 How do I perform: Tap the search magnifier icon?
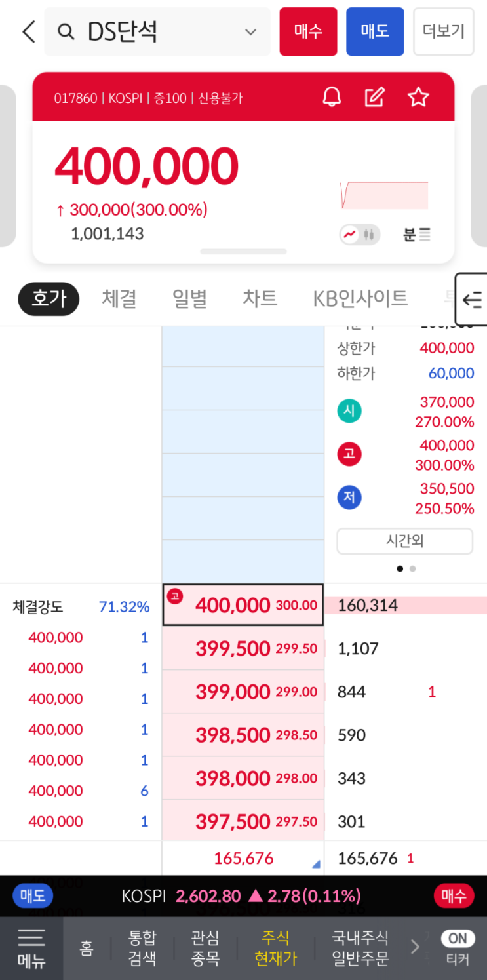point(66,31)
